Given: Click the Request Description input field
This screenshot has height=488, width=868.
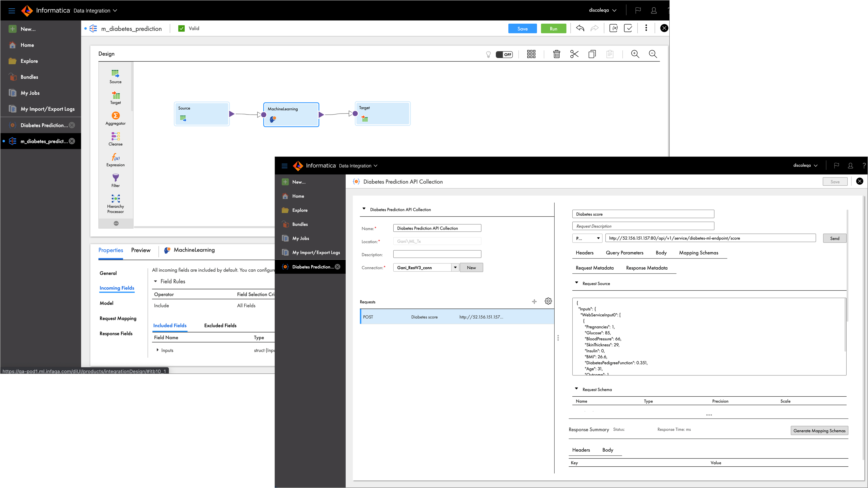Looking at the screenshot, I should (x=643, y=226).
